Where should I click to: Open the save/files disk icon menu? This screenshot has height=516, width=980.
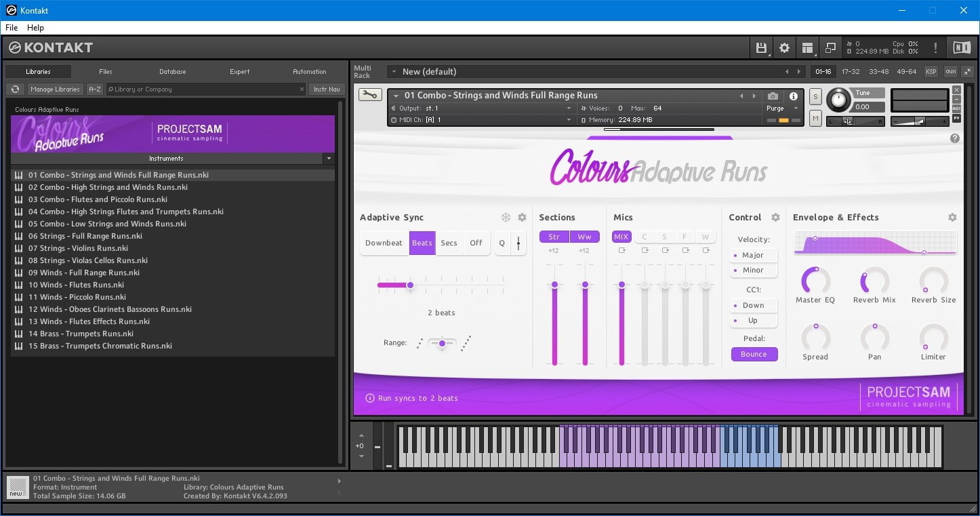pos(762,47)
